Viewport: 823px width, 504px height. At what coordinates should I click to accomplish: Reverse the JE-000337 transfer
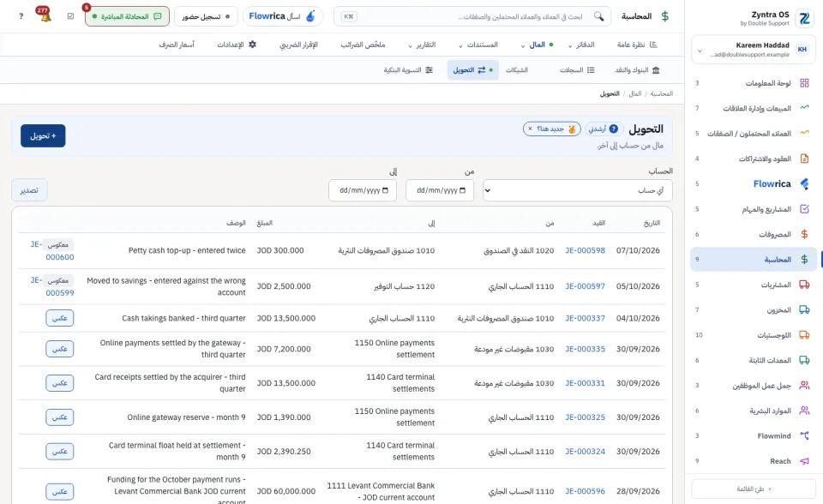[59, 318]
